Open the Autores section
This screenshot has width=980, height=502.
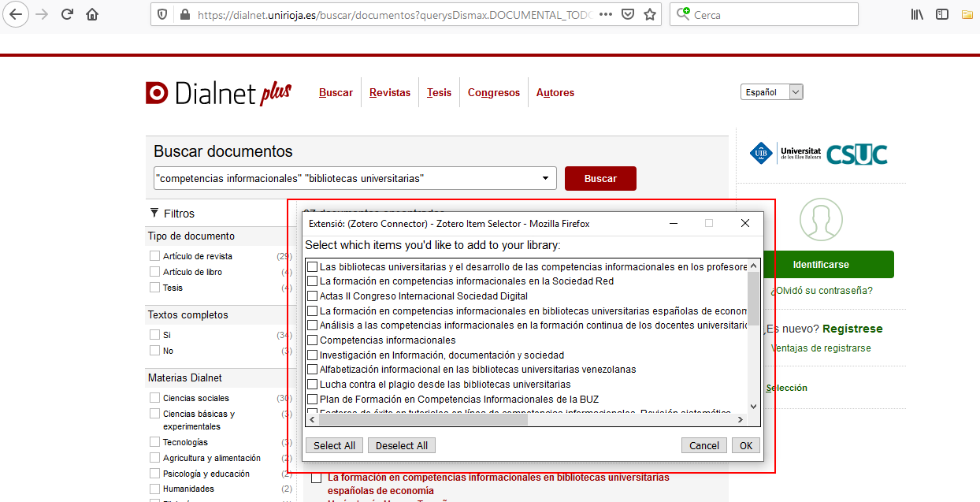tap(555, 93)
